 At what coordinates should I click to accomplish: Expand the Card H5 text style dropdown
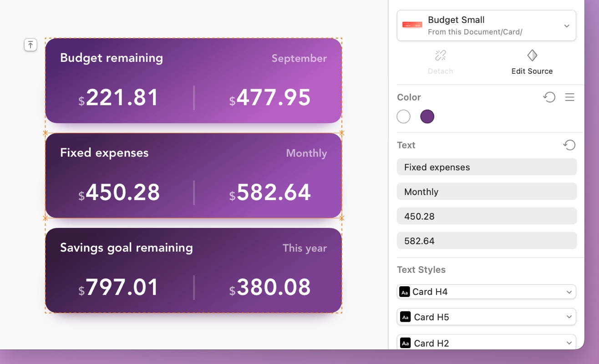pyautogui.click(x=569, y=317)
